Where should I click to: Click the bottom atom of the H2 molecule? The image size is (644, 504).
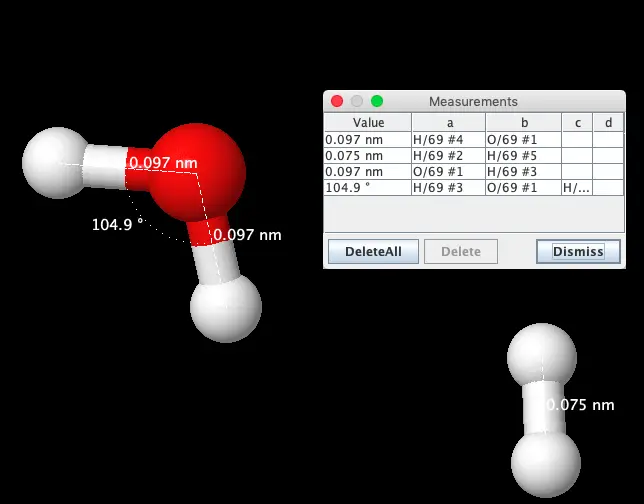pos(546,463)
